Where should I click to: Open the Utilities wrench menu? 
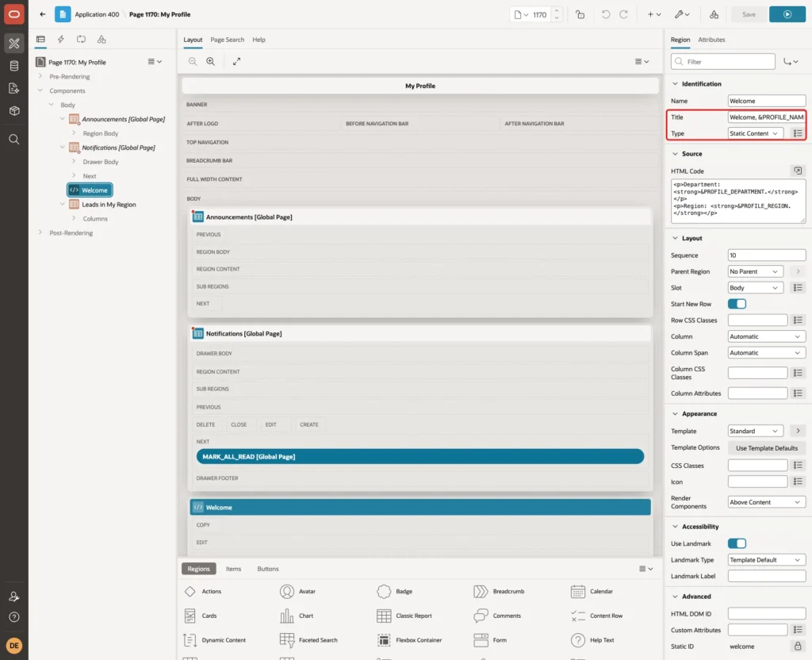tap(682, 14)
